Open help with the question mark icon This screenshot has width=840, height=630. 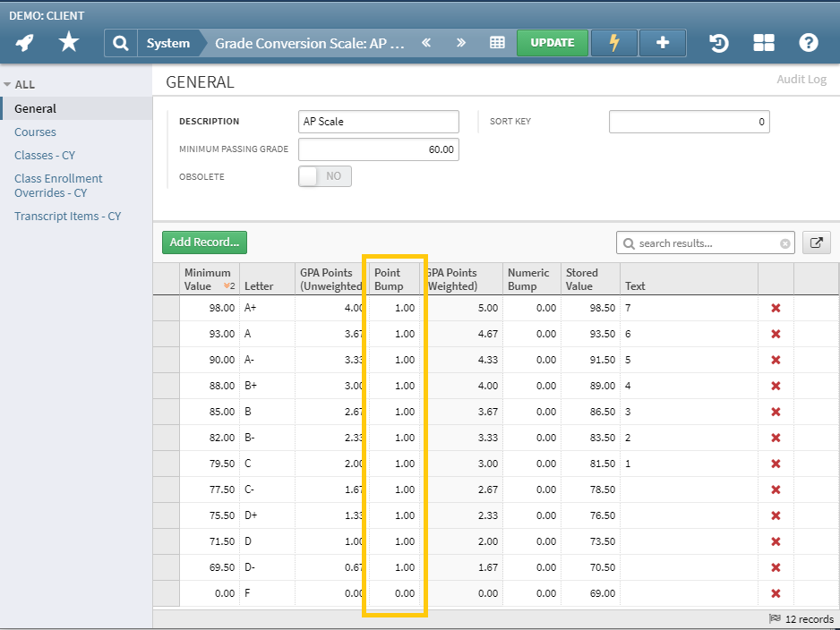point(809,43)
